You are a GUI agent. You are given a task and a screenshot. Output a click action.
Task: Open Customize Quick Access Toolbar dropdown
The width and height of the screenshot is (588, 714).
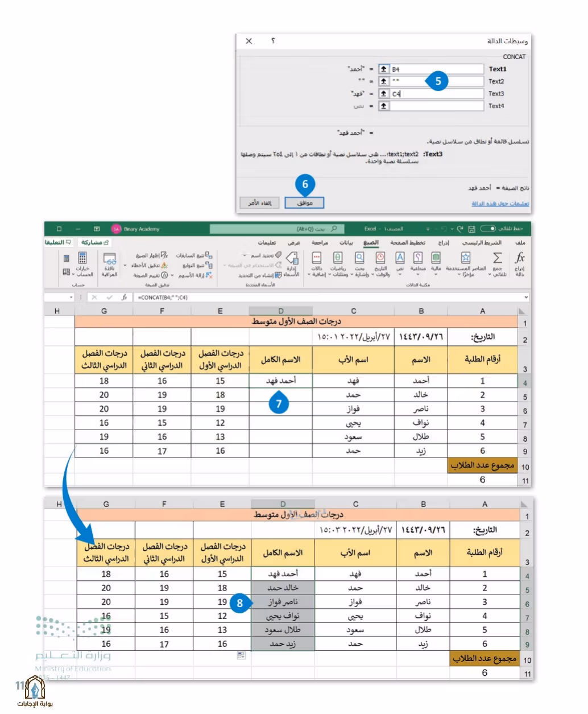pos(428,229)
